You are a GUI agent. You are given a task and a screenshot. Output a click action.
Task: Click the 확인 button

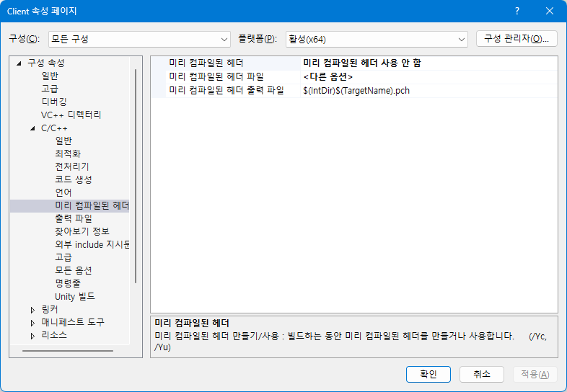click(x=428, y=374)
